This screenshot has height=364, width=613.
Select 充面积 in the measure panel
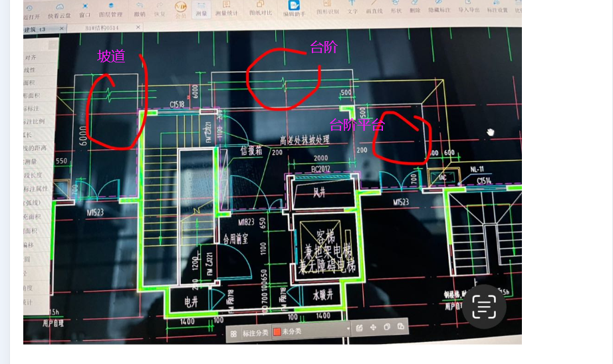(32, 217)
